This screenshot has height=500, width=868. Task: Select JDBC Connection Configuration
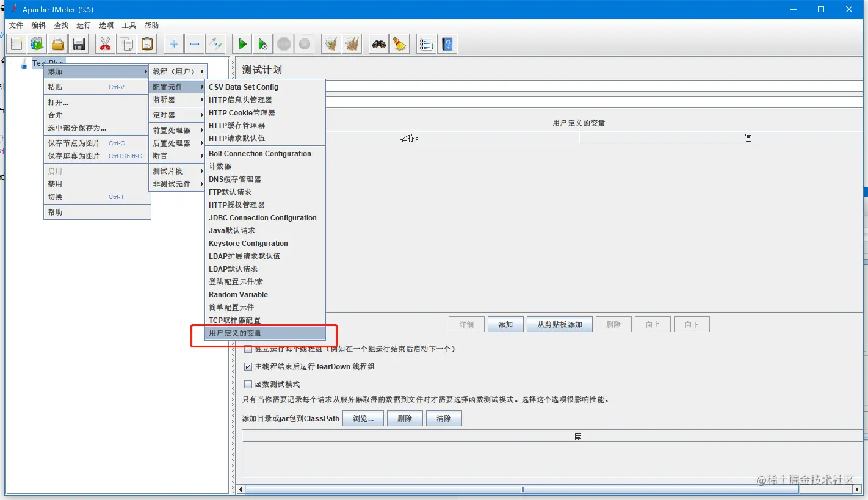(265, 217)
